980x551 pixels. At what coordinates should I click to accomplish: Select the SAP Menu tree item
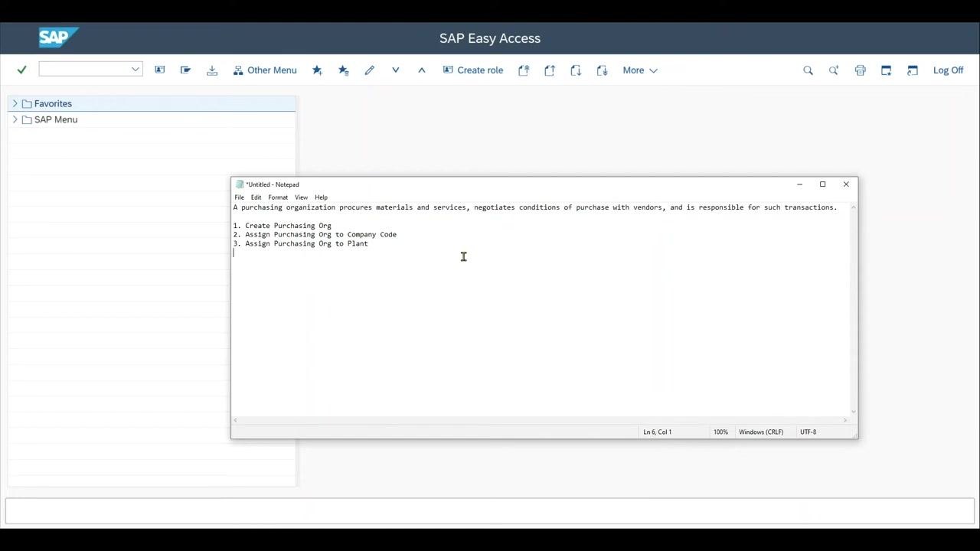[x=56, y=119]
